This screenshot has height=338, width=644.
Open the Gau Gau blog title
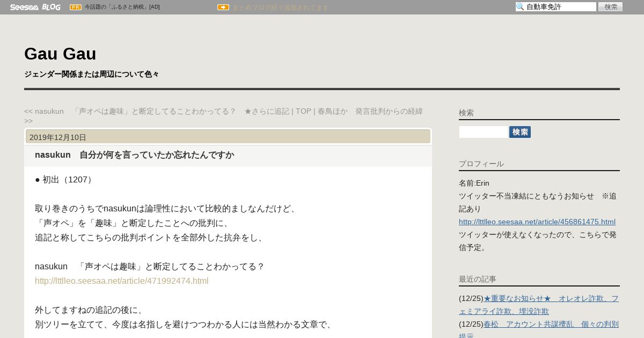(60, 54)
